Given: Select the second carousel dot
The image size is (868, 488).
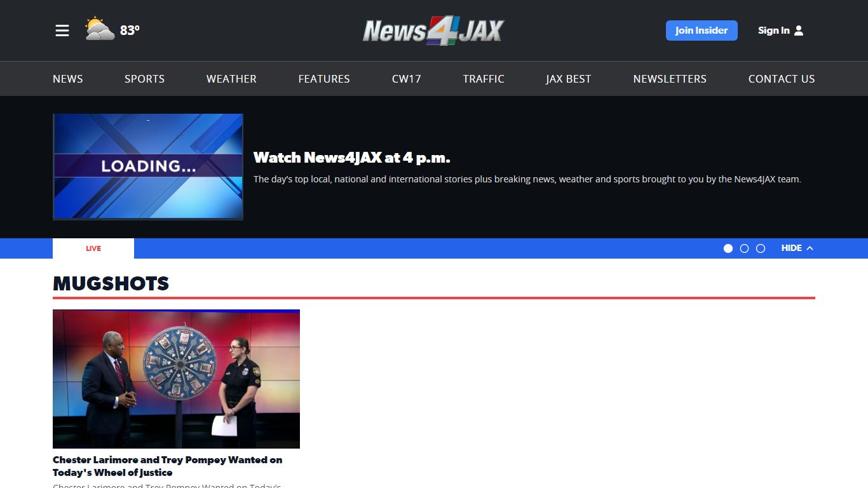Looking at the screenshot, I should (x=745, y=248).
